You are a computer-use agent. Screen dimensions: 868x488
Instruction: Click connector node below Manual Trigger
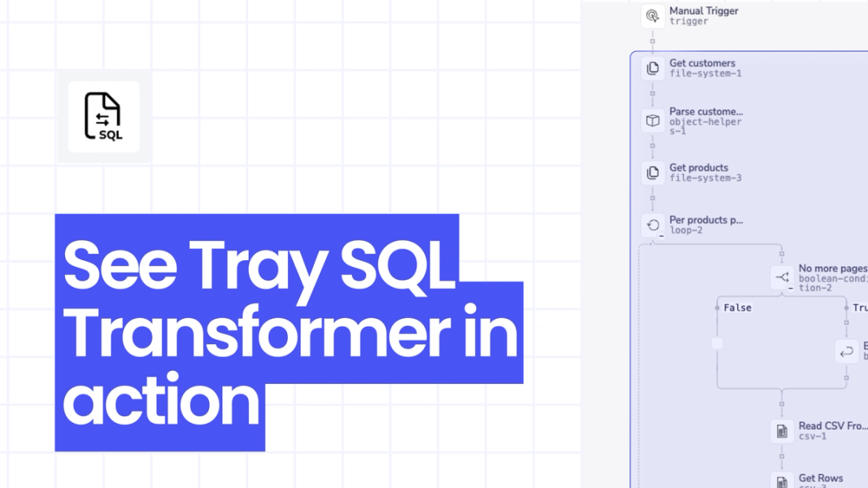point(652,41)
